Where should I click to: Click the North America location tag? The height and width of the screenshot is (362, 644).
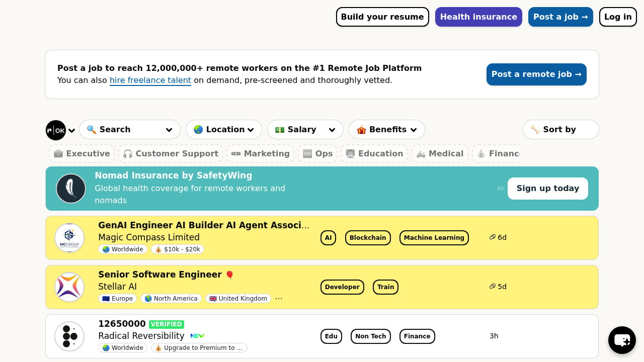point(171,299)
